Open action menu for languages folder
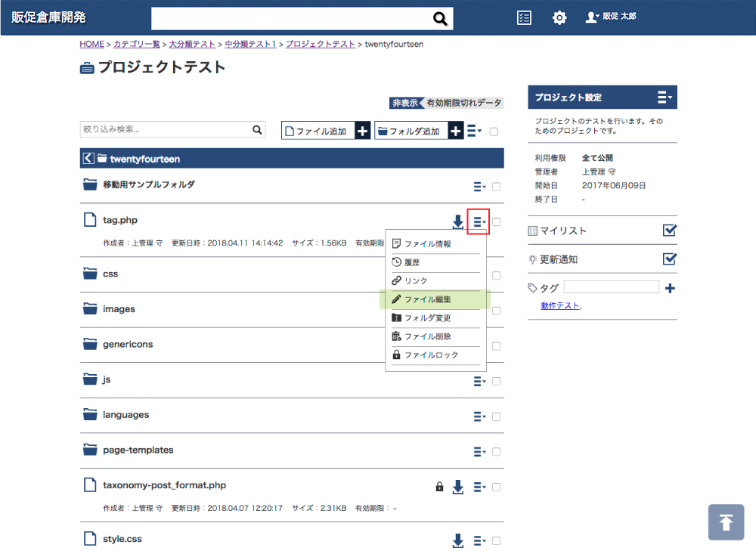The width and height of the screenshot is (756, 551). pos(479,416)
